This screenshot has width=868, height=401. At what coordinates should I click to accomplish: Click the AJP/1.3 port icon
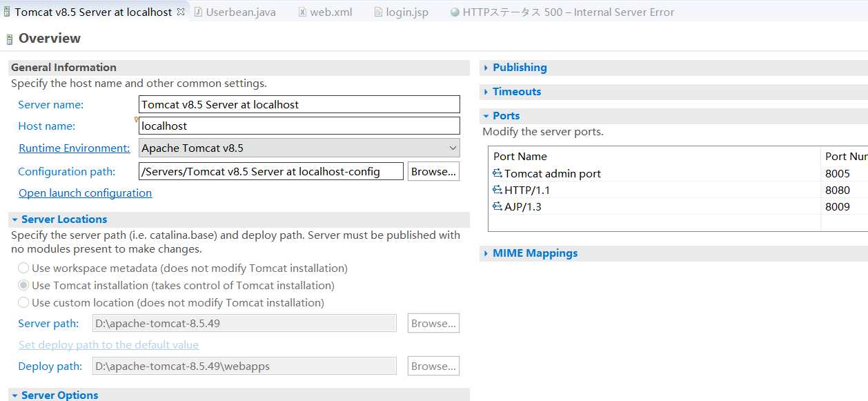(x=497, y=206)
